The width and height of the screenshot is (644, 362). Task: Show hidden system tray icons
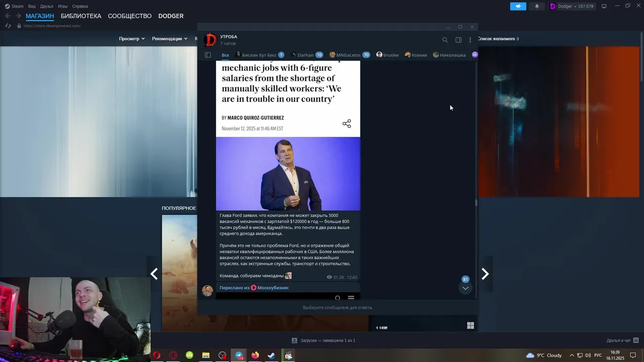[x=572, y=355]
